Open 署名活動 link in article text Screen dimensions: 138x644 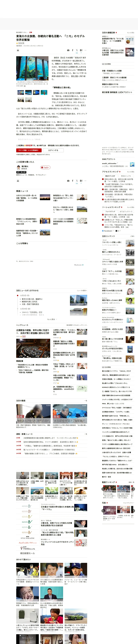coord(74,76)
